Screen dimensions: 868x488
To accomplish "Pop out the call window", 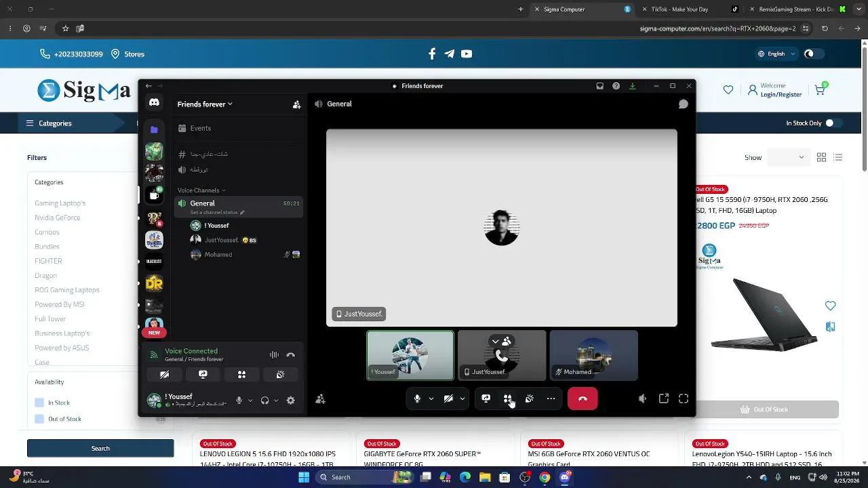I will [x=664, y=399].
